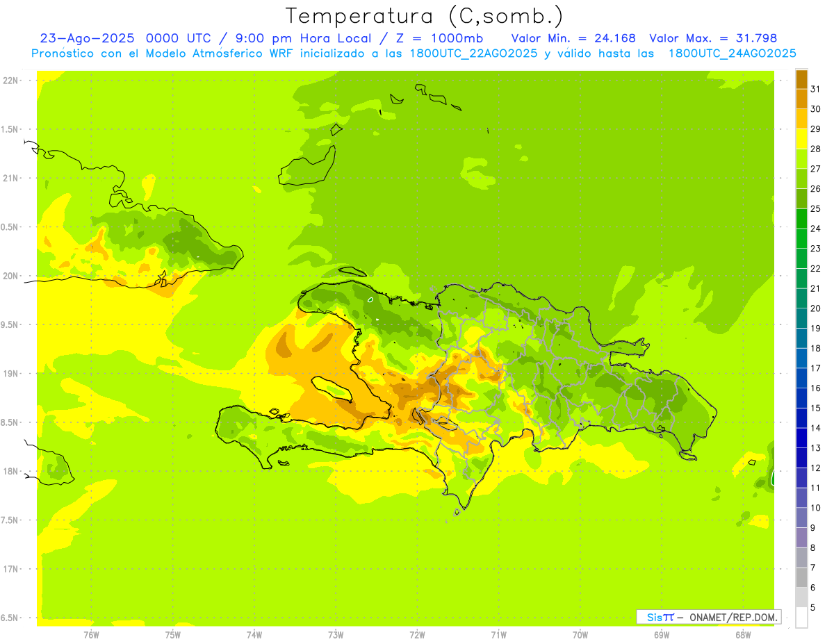
Task: Click the '70W' longitude label
Action: tap(580, 634)
